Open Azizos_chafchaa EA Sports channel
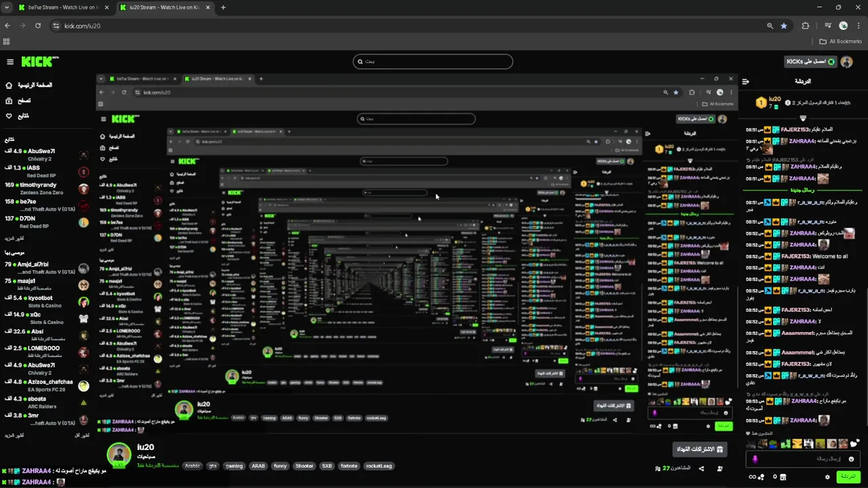This screenshot has height=488, width=868. 46,386
